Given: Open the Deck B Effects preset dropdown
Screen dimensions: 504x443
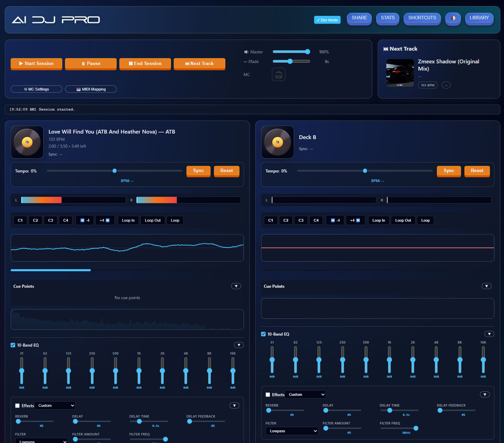Looking at the screenshot, I should click(x=305, y=394).
